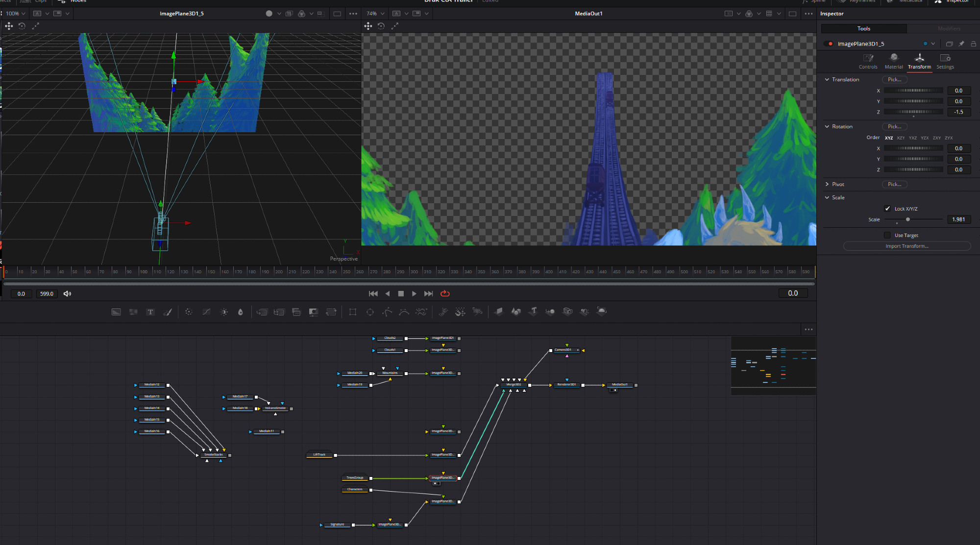
Task: Toggle loop playback button
Action: [445, 294]
